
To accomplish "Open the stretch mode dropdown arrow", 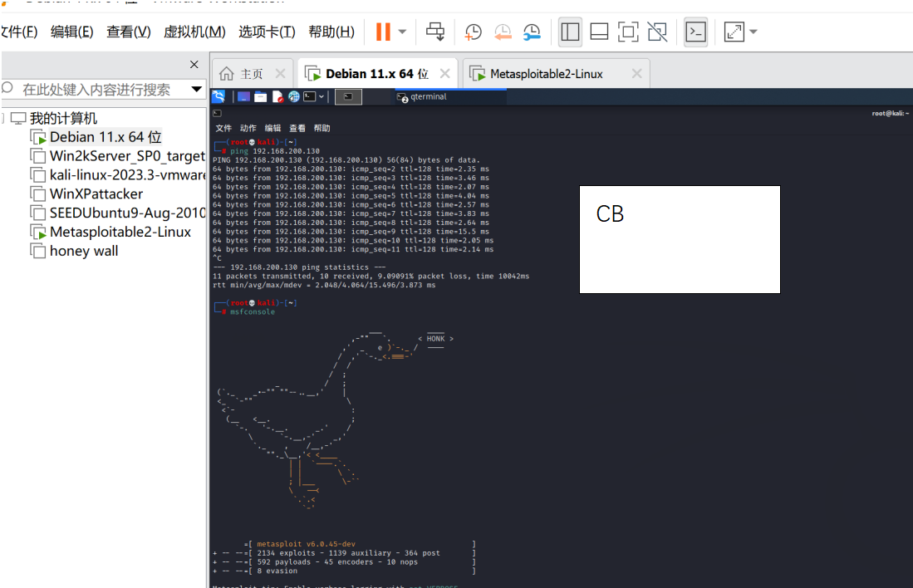I will [753, 32].
